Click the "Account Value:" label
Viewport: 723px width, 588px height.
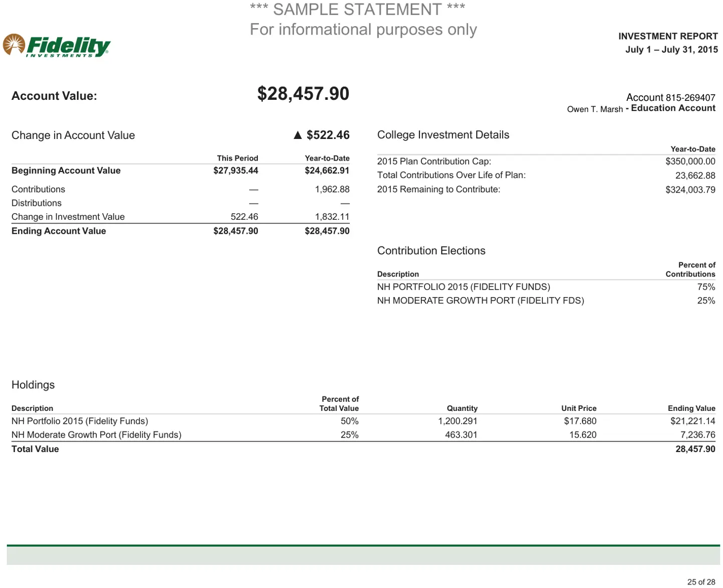click(54, 96)
